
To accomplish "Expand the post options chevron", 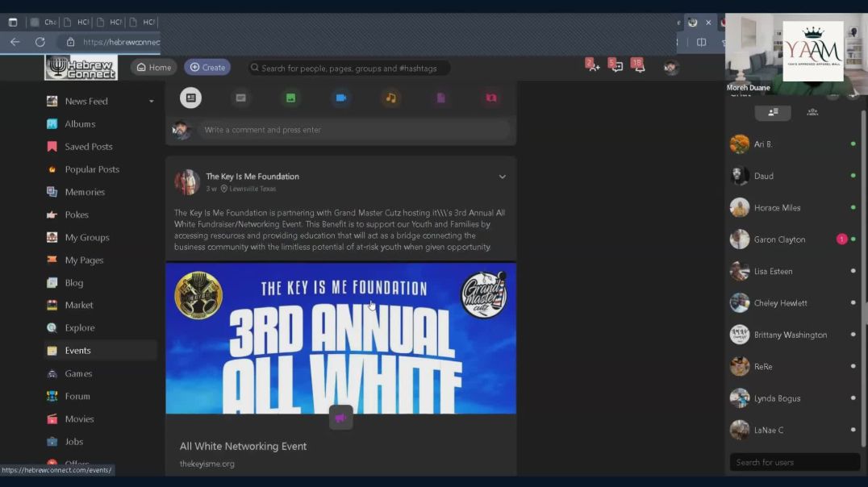I will pos(502,177).
